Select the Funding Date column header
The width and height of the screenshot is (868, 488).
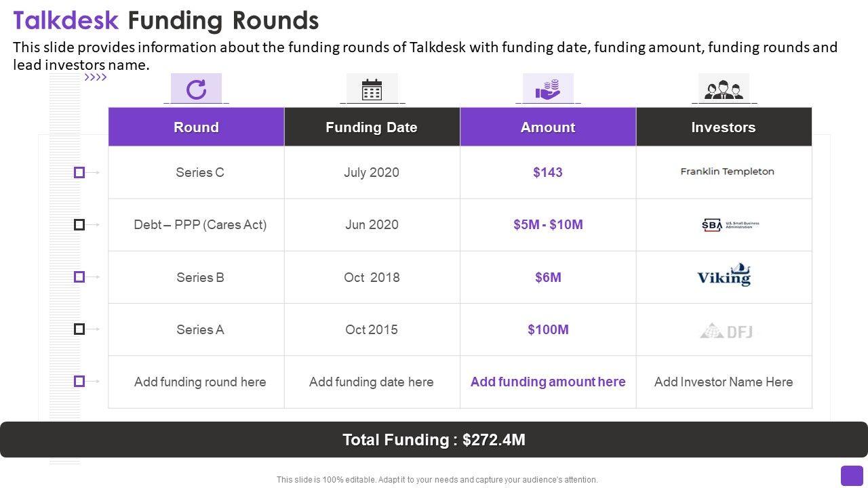(x=372, y=127)
